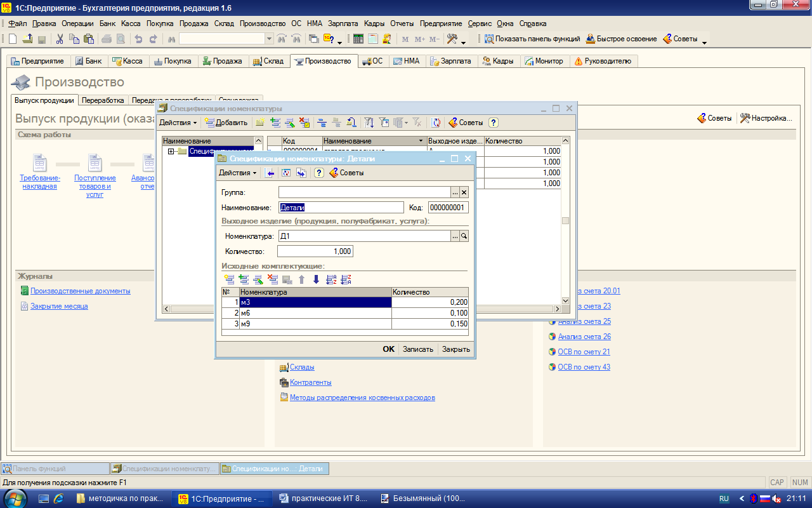Open the Сервис menu
This screenshot has height=508, width=812.
click(480, 23)
